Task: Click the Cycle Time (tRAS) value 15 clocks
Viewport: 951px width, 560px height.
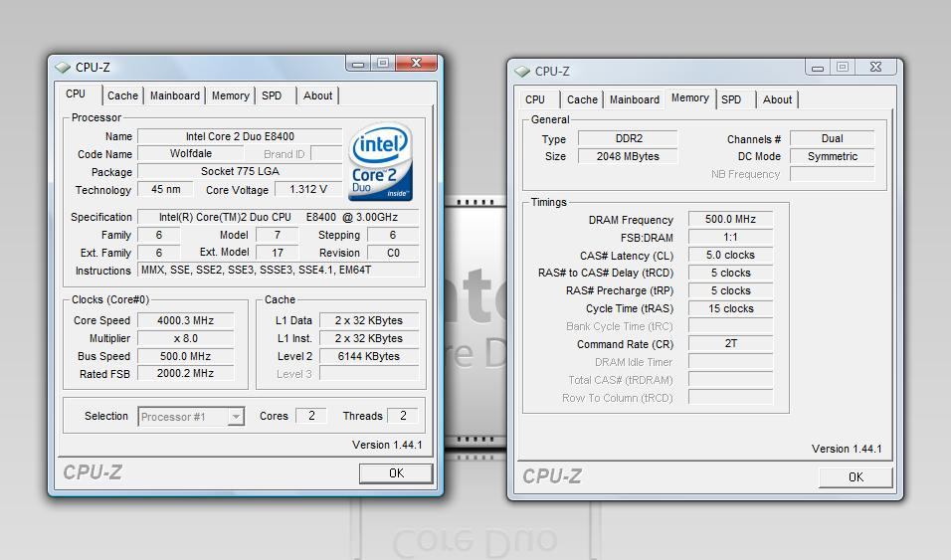Action: pos(731,308)
